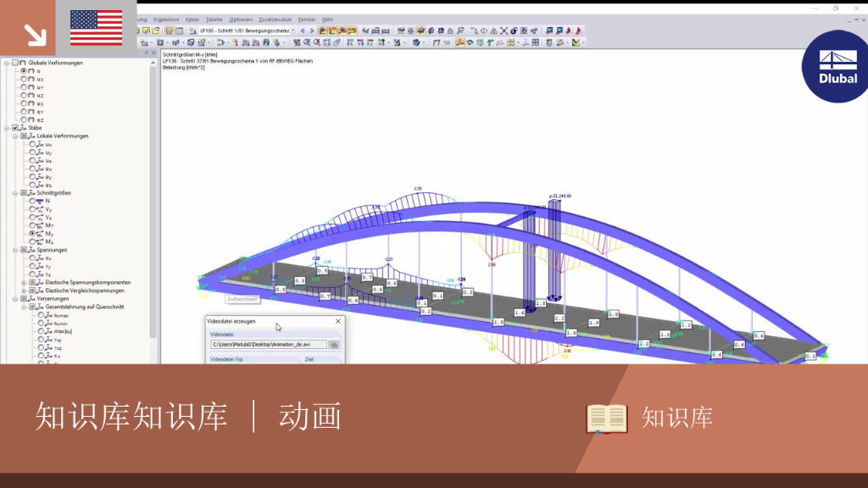Close the Videodatei erzeugen dialog
Image resolution: width=868 pixels, height=488 pixels.
pos(338,321)
